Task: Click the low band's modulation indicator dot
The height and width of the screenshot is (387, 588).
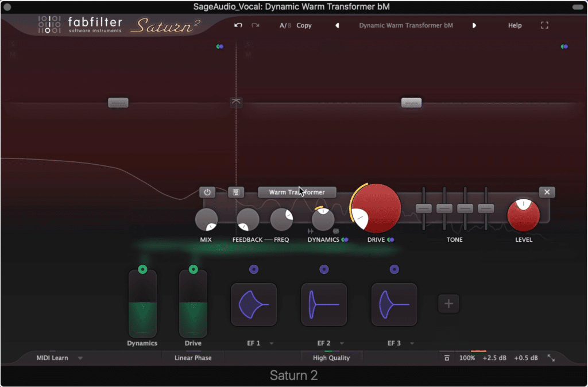Action: click(x=220, y=47)
